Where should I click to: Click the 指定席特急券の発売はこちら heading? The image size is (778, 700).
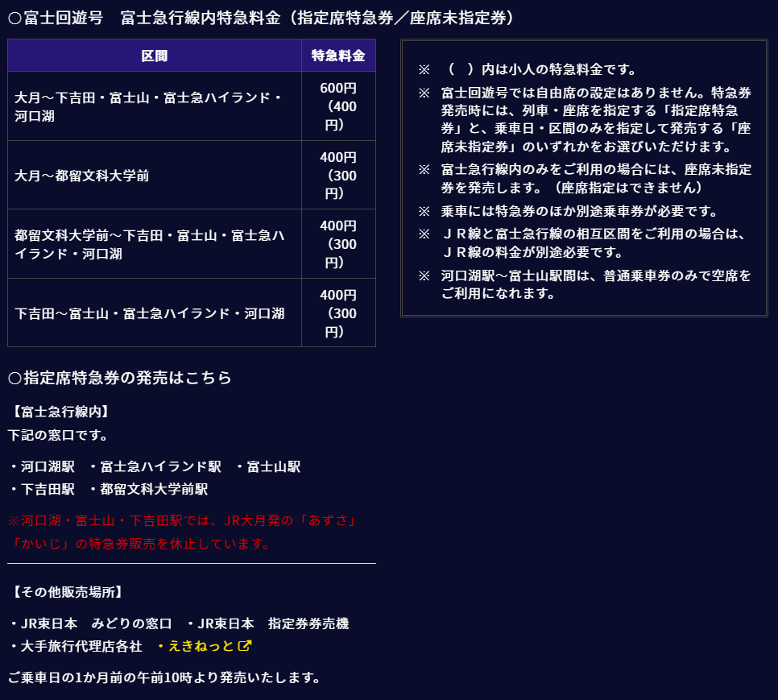point(120,377)
